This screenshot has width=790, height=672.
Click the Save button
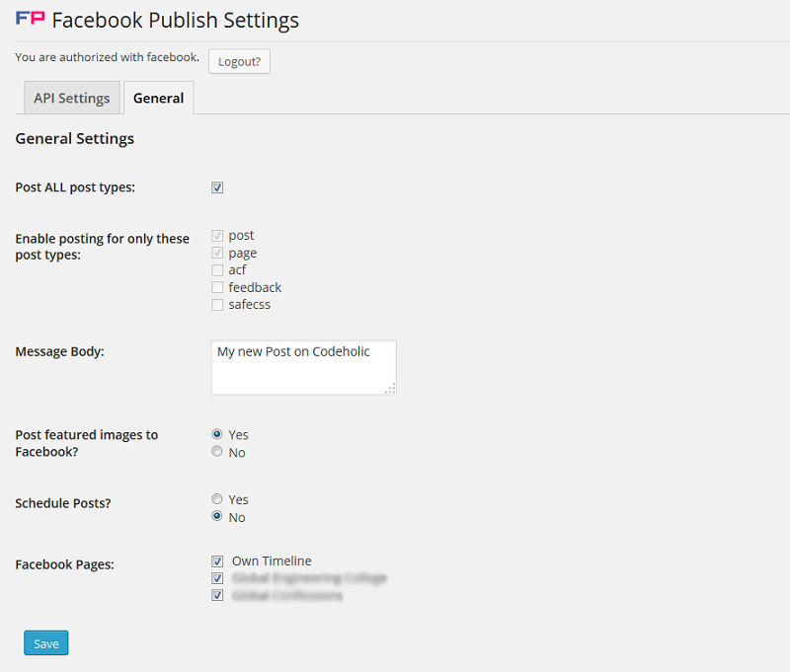(x=45, y=642)
